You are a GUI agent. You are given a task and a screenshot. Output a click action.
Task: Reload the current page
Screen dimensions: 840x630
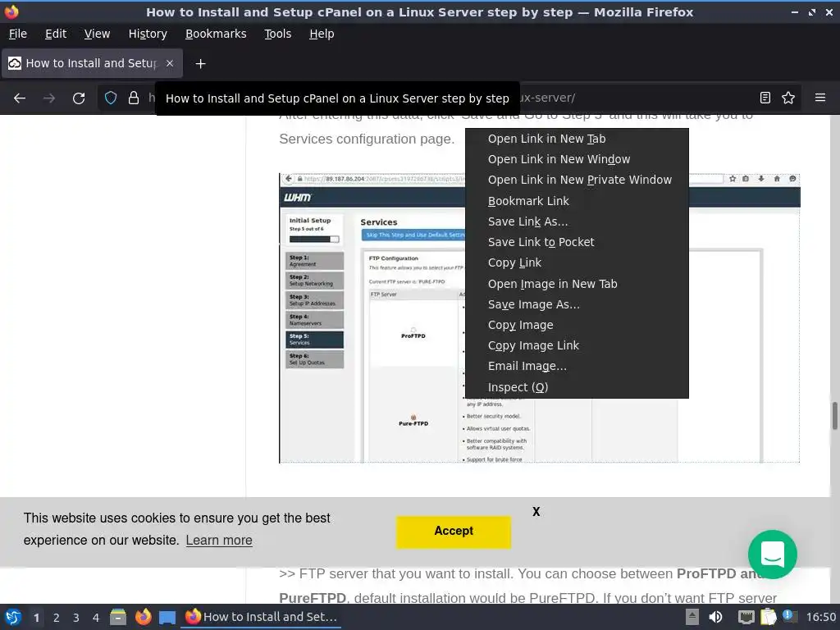point(79,98)
